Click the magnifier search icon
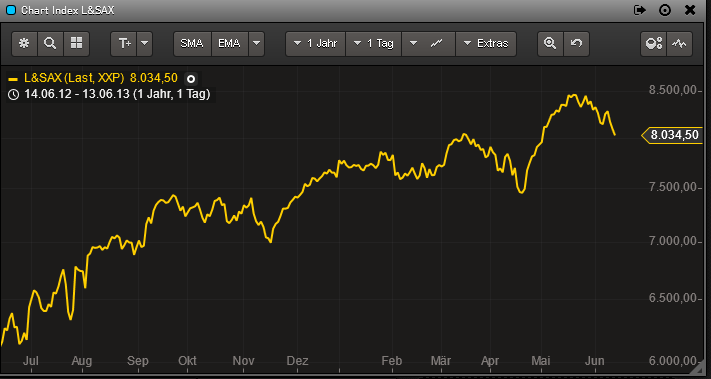This screenshot has width=711, height=379. pos(50,44)
